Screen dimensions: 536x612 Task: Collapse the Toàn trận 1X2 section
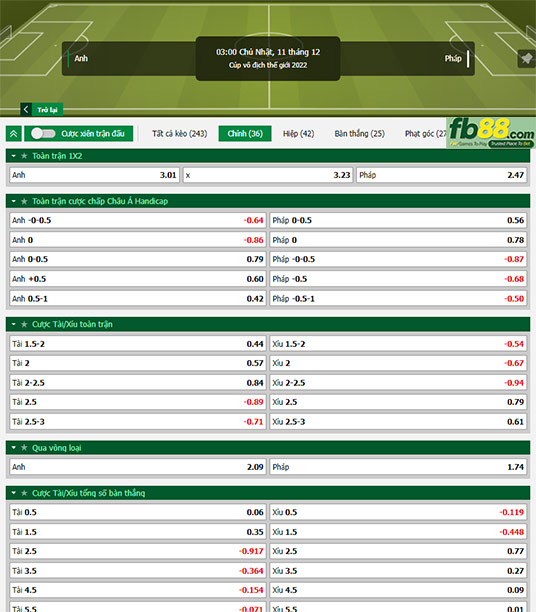tap(14, 156)
